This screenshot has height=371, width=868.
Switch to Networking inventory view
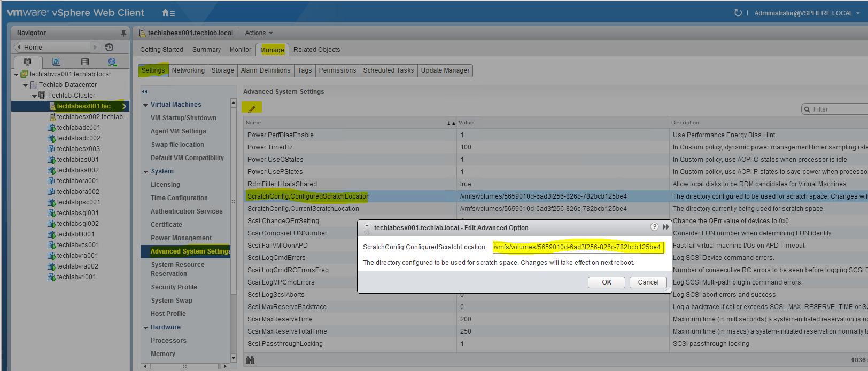point(112,61)
